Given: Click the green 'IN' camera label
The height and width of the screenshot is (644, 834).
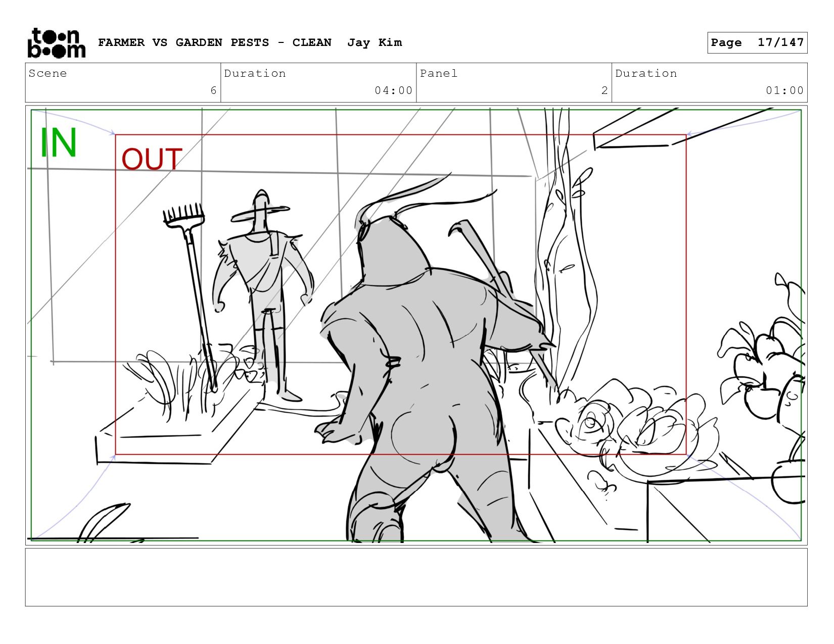Looking at the screenshot, I should click(x=58, y=143).
